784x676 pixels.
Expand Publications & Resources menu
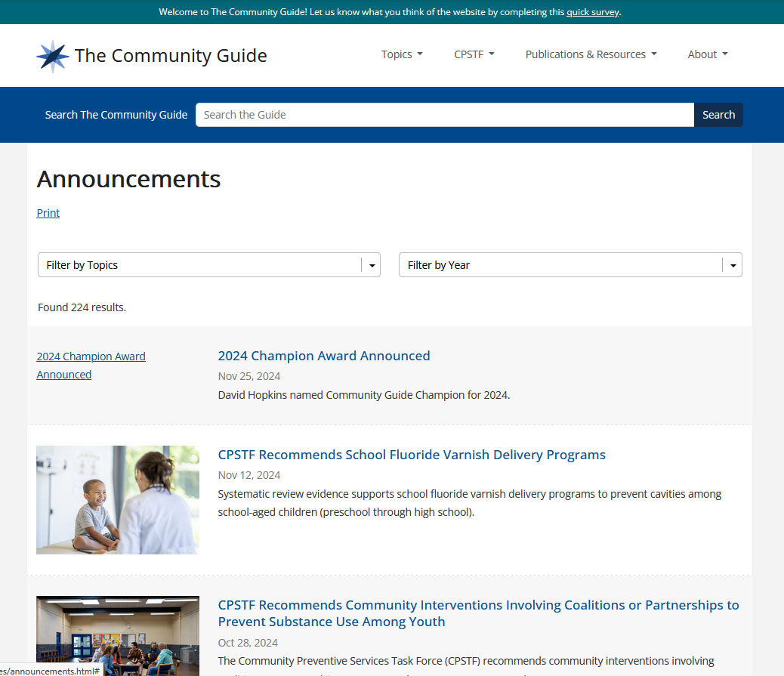coord(591,54)
